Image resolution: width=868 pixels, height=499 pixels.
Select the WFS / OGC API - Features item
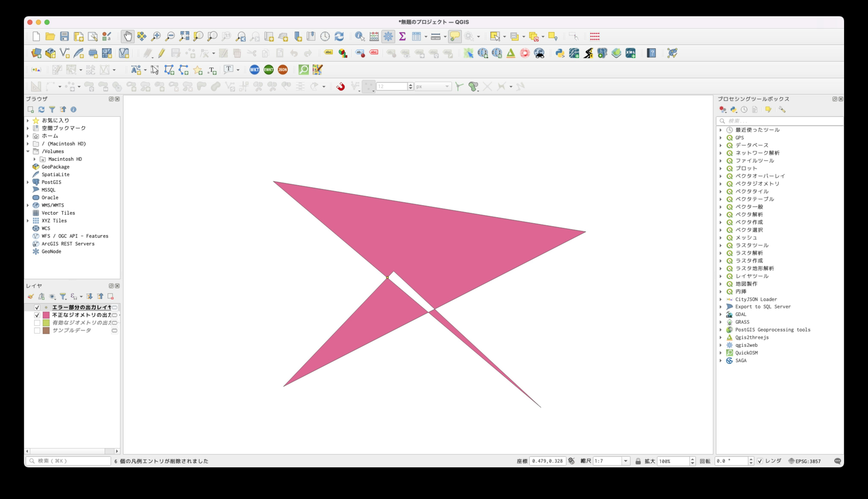[75, 236]
